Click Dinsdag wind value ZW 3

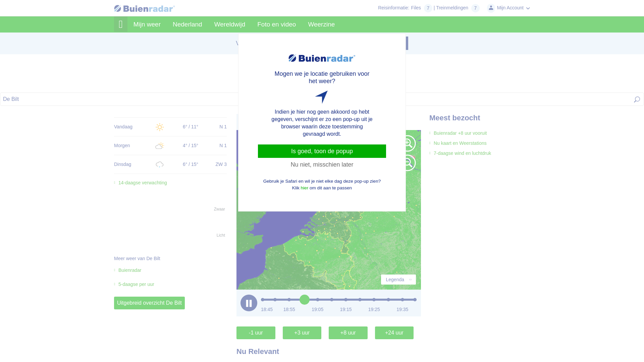[x=221, y=164]
